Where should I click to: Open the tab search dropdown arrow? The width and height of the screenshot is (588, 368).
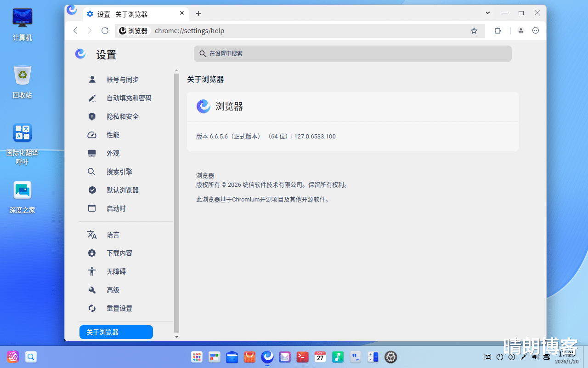point(488,13)
